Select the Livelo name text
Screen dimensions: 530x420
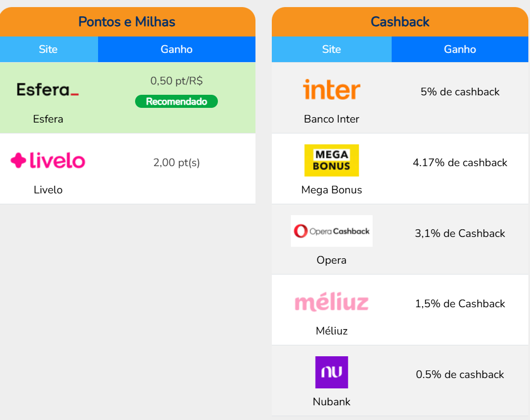tap(48, 190)
